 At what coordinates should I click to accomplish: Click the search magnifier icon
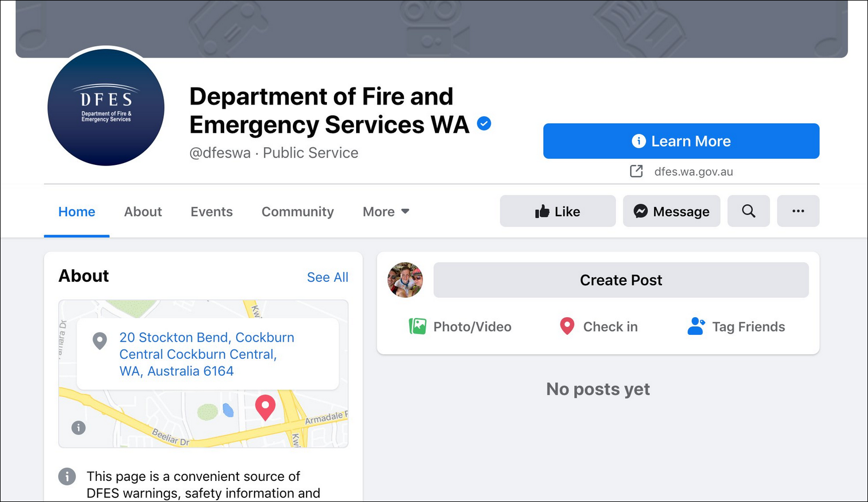point(748,211)
